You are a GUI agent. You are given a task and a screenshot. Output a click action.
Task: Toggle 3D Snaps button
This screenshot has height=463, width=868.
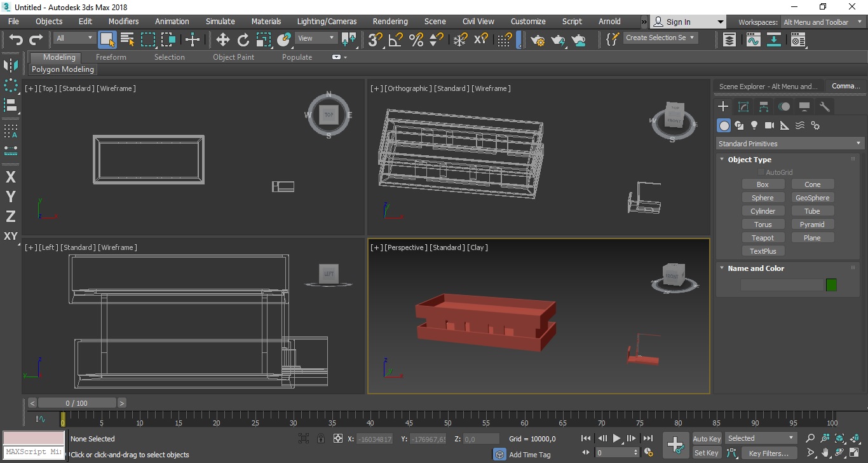point(376,40)
